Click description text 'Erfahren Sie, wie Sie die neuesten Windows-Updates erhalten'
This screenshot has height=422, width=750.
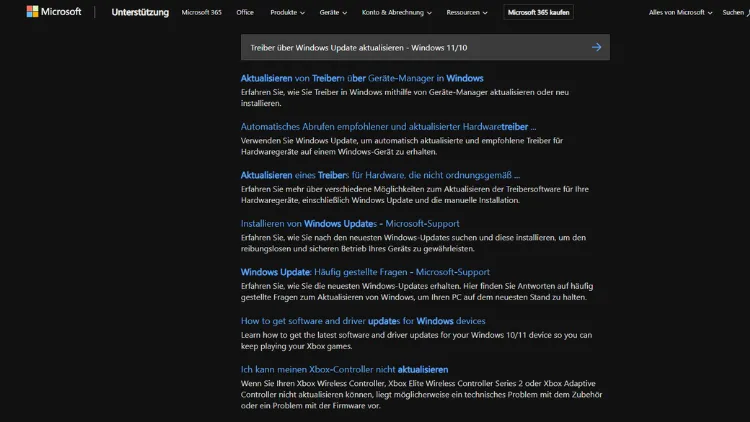417,291
